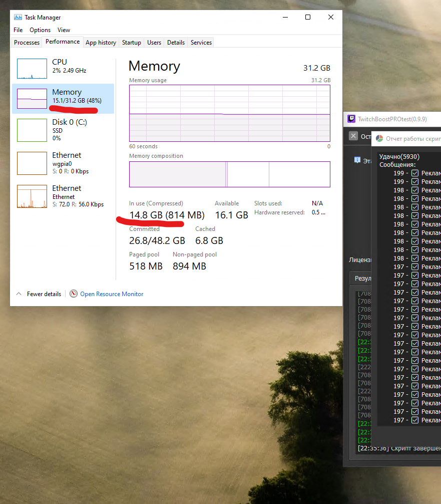Click the Twitch logo in TwitchBoostPRO title bar
Viewport: 441px width, 504px height.
pyautogui.click(x=351, y=119)
